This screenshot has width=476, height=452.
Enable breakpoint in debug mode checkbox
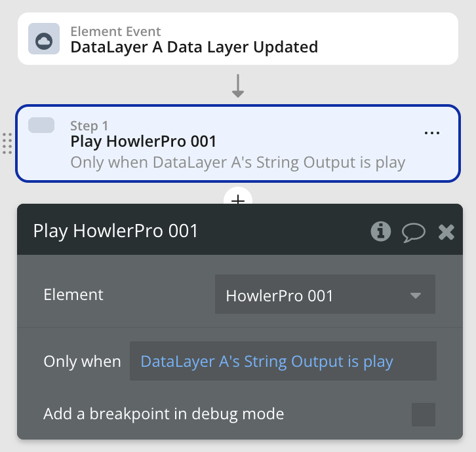point(423,415)
